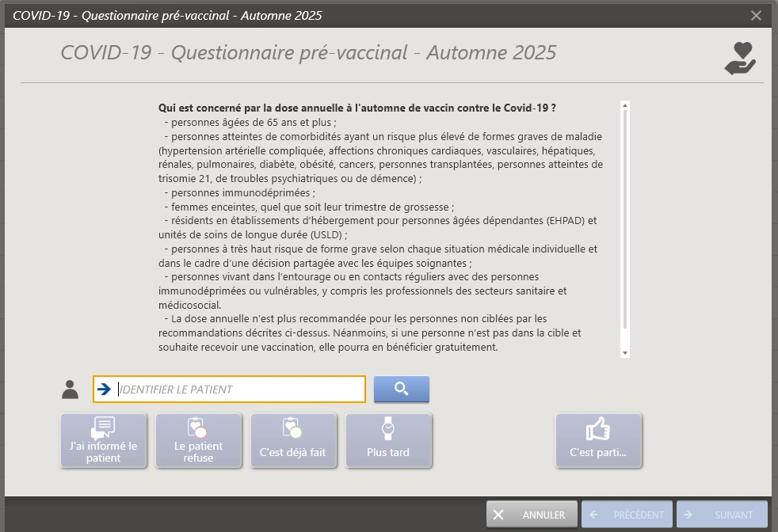Click the dialog title bar text
The width and height of the screenshot is (778, 532).
click(168, 15)
